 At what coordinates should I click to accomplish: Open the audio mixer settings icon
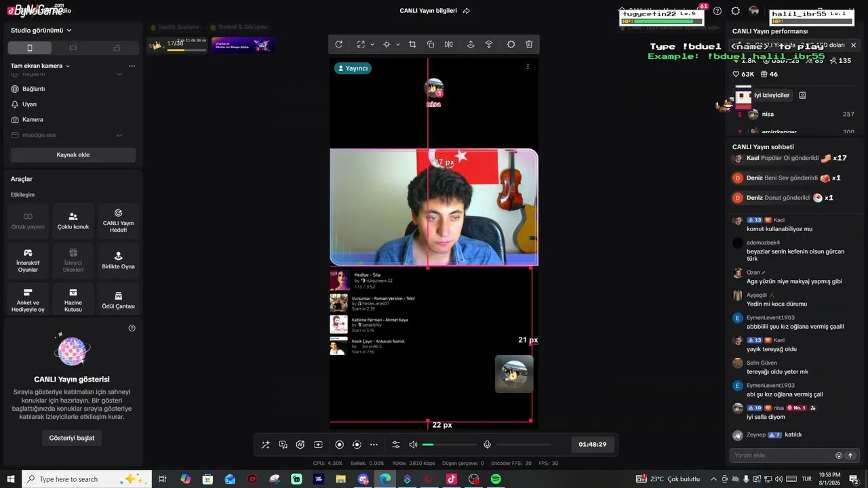[x=396, y=445]
